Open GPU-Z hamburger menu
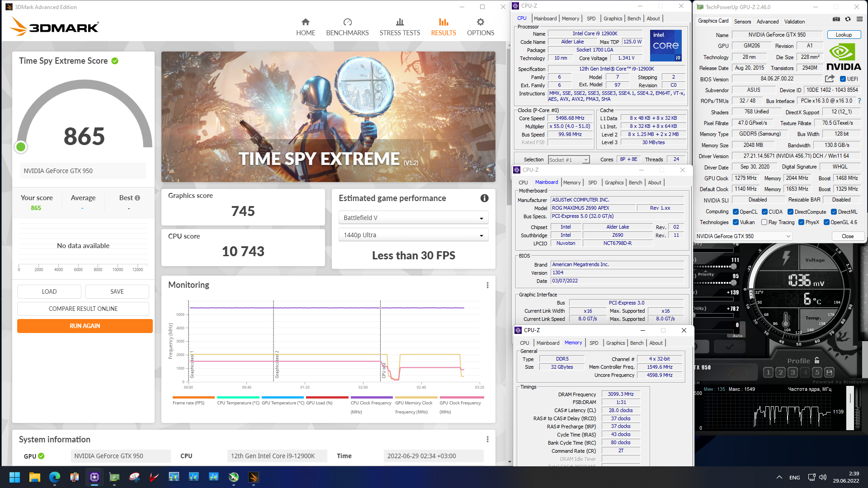Viewport: 868px width, 488px height. click(x=859, y=19)
